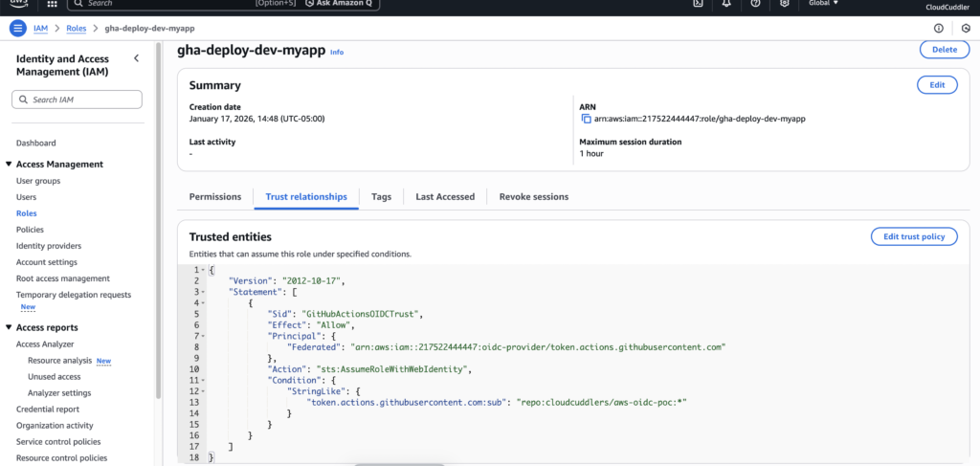The image size is (980, 466).
Task: Click the Search IAM field
Action: [77, 100]
